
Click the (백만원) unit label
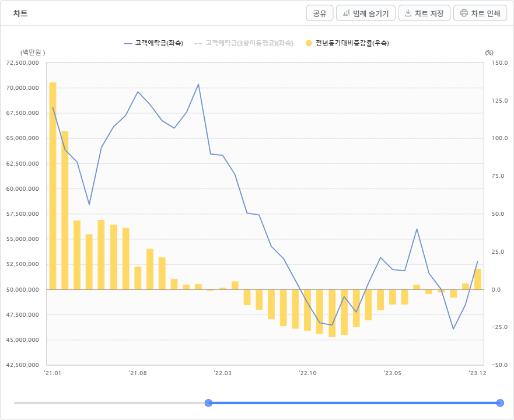coord(33,52)
